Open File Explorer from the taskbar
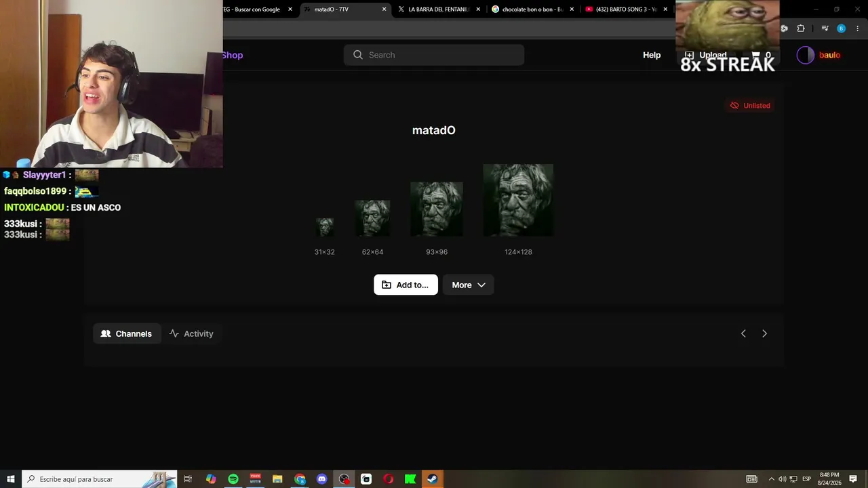The image size is (868, 488). [277, 479]
